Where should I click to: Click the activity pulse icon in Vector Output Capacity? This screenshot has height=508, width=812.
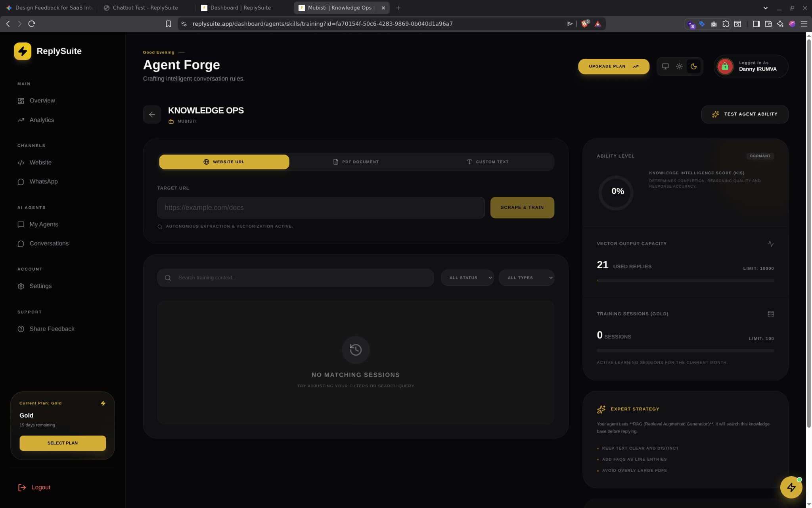(770, 244)
